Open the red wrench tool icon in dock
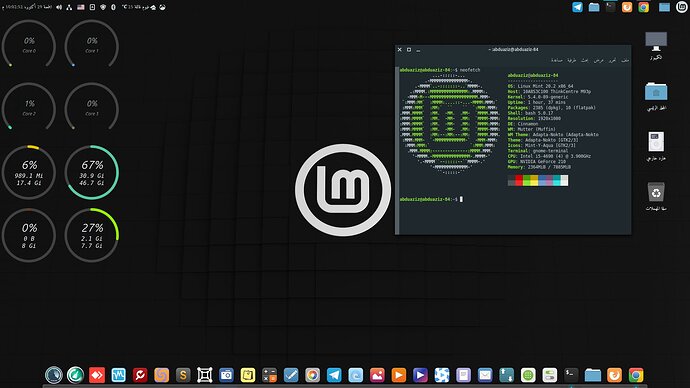This screenshot has width=690, height=388. [x=140, y=375]
